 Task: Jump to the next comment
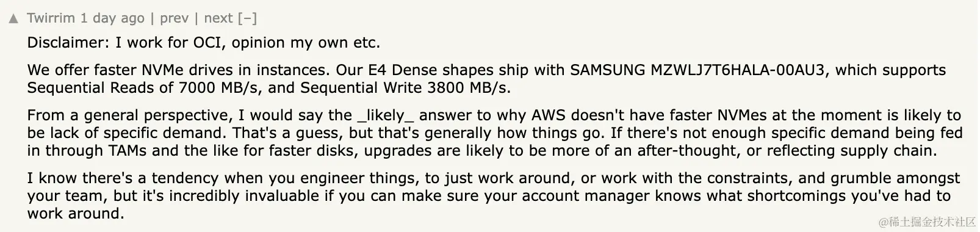click(218, 18)
